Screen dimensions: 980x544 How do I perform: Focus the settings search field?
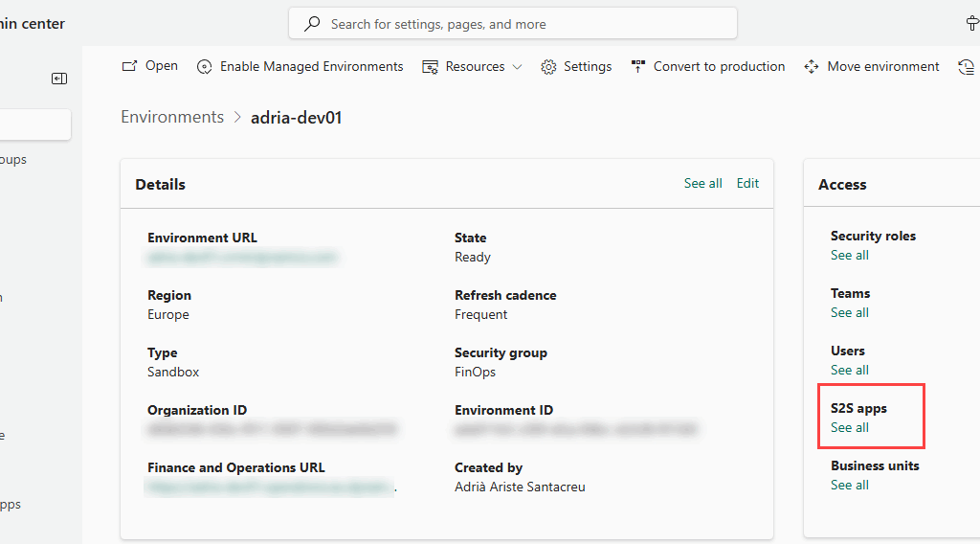(513, 23)
